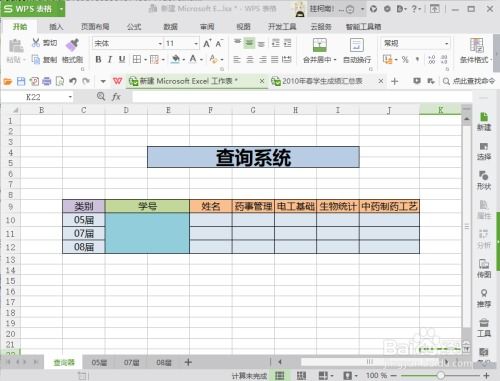Viewport: 500px width, 381px height.
Task: Toggle Underline formatting
Action: pyautogui.click(x=122, y=59)
